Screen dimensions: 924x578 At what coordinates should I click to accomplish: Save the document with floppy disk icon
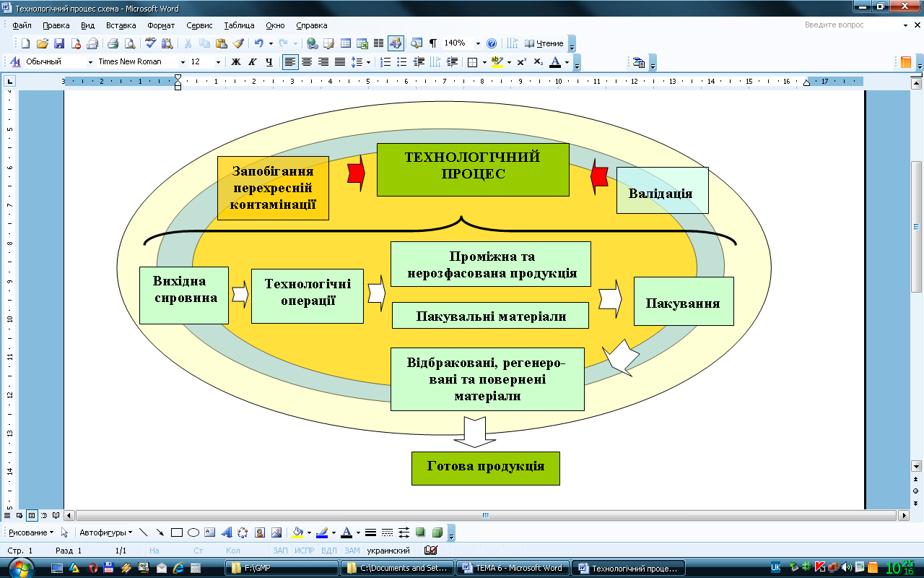pos(59,43)
